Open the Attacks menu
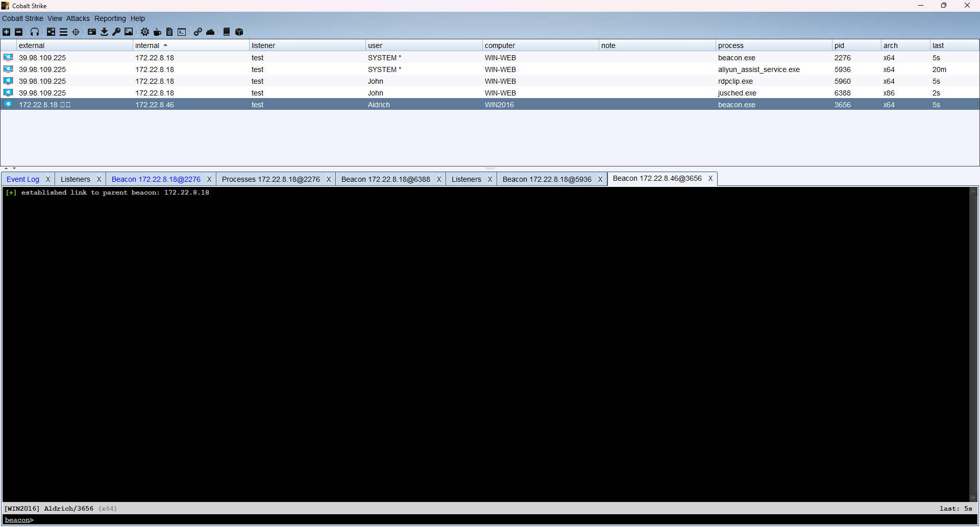The image size is (980, 527). pos(78,18)
